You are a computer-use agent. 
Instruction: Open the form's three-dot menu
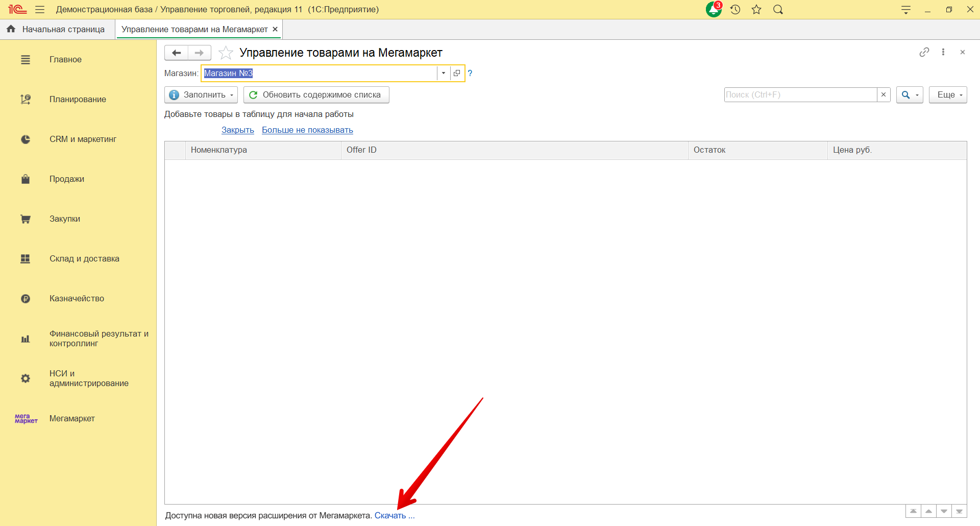pos(943,52)
